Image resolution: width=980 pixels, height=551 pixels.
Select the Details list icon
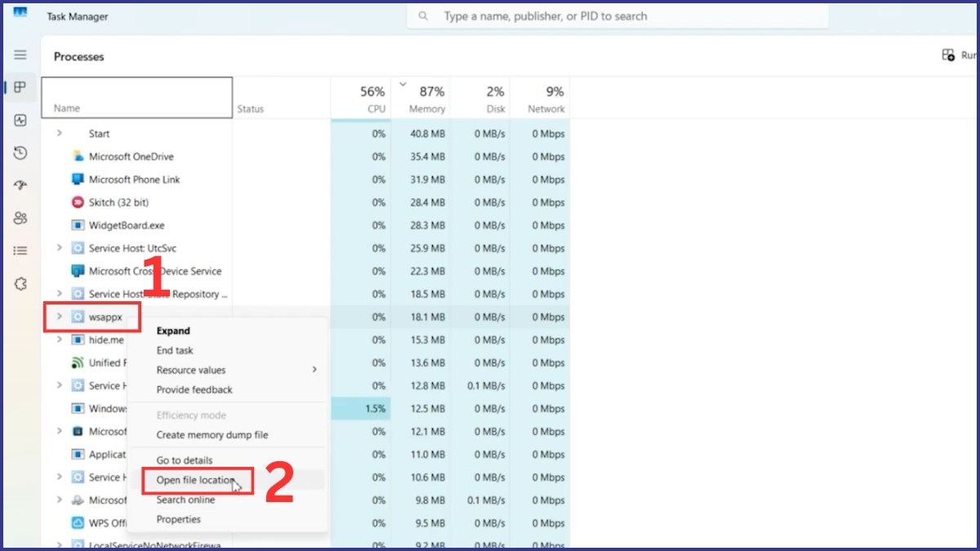pos(20,251)
